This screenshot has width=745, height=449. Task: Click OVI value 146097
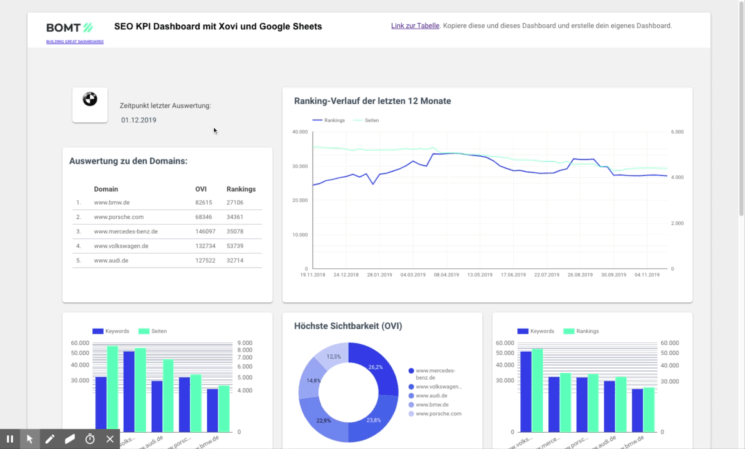point(205,231)
